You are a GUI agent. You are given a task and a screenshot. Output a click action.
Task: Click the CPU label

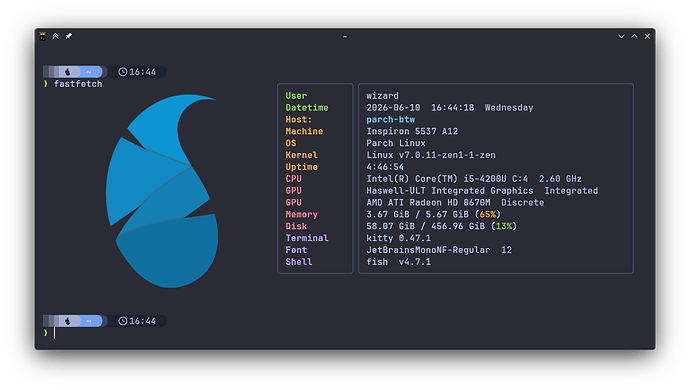point(294,179)
